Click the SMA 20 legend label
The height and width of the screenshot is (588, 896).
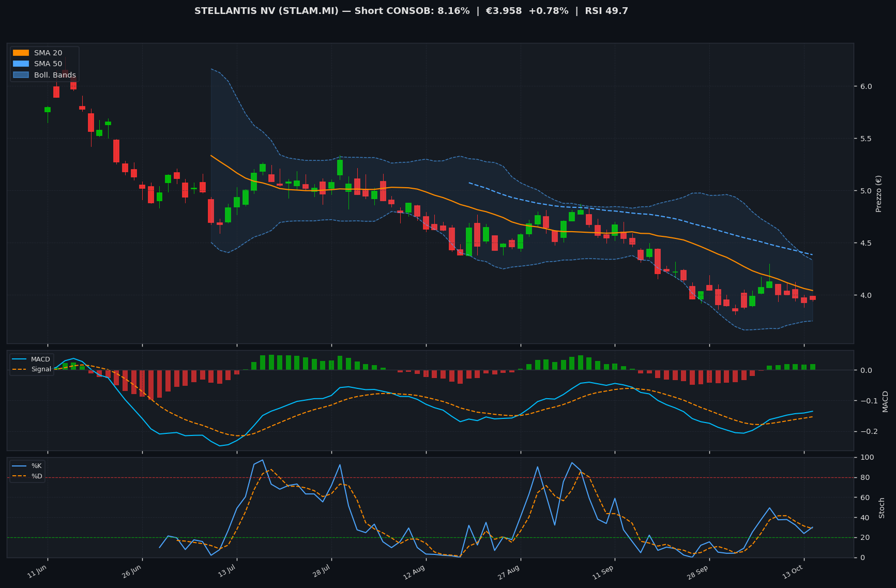click(x=48, y=53)
